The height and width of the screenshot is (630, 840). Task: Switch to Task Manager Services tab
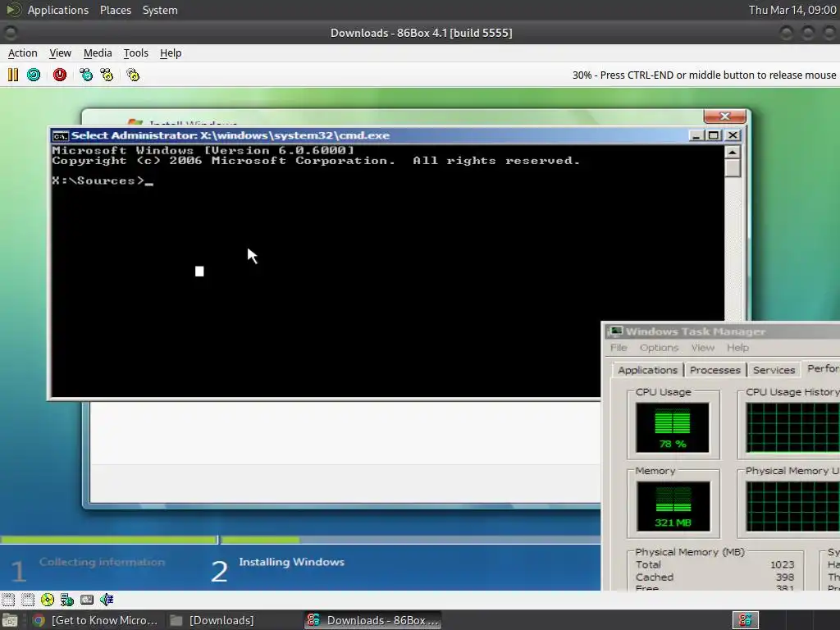[x=774, y=370]
